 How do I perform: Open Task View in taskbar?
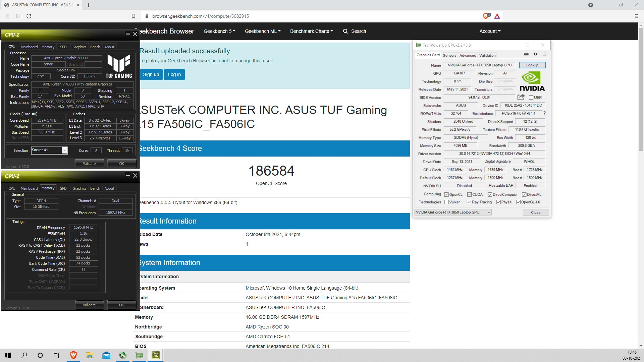[56, 355]
